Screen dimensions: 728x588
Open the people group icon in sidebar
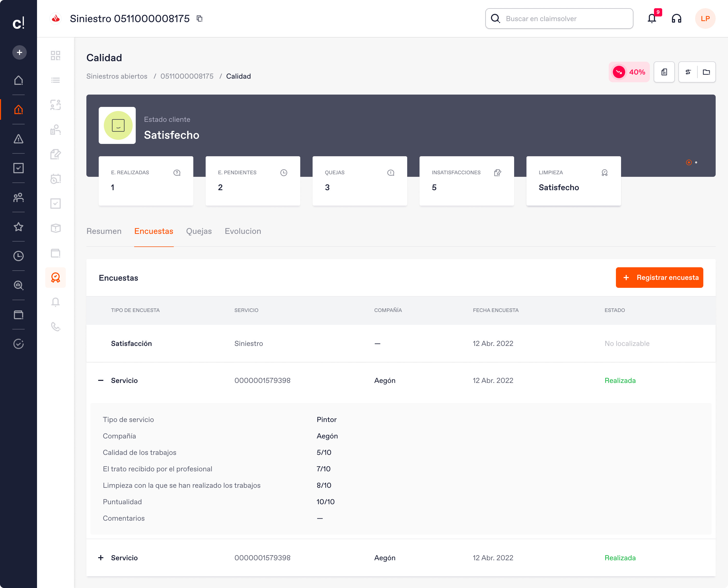[x=19, y=197]
